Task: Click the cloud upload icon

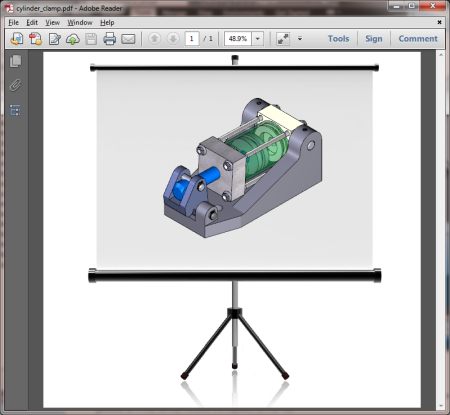Action: pos(73,39)
